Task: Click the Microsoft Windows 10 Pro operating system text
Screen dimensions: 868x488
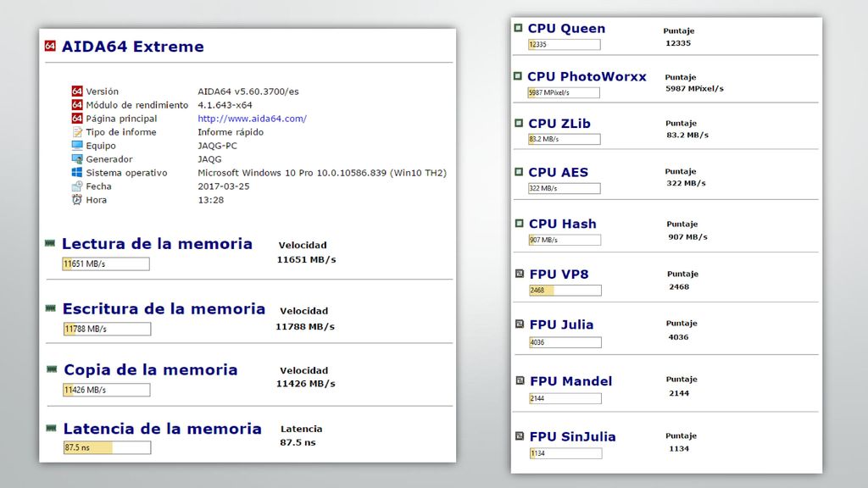Action: (x=322, y=173)
